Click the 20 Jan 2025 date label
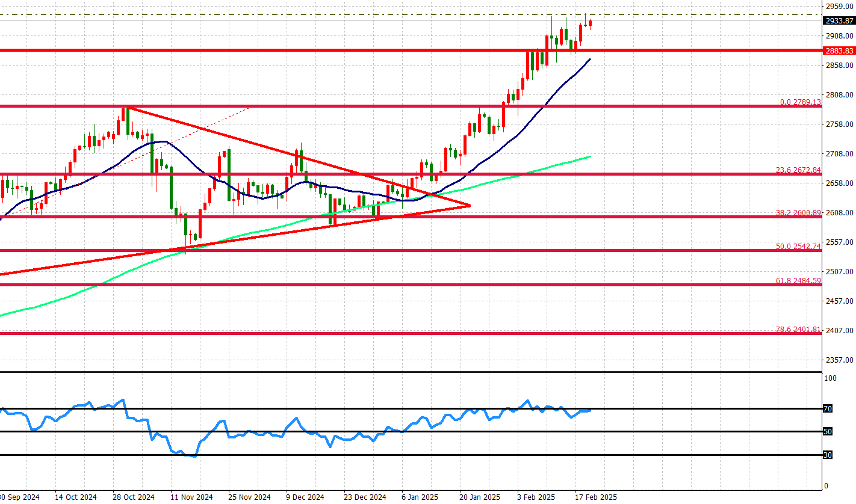 (x=480, y=497)
